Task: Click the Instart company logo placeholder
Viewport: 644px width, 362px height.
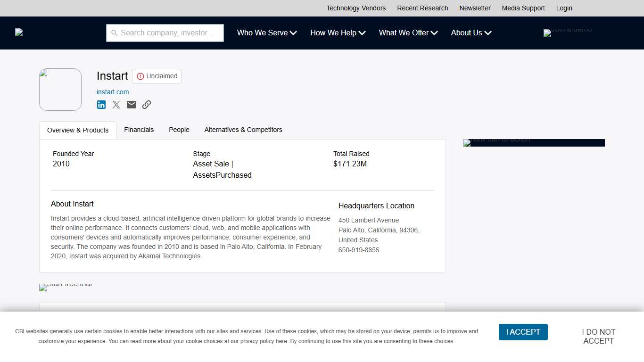Action: [x=60, y=89]
